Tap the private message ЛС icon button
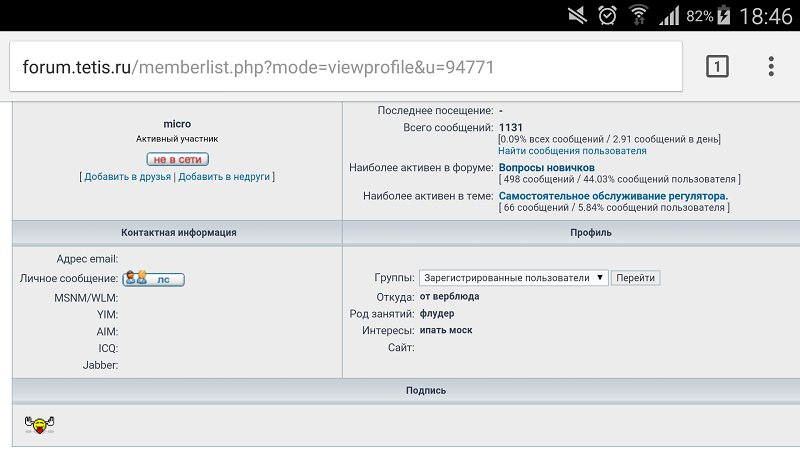800x450 pixels. (x=153, y=279)
